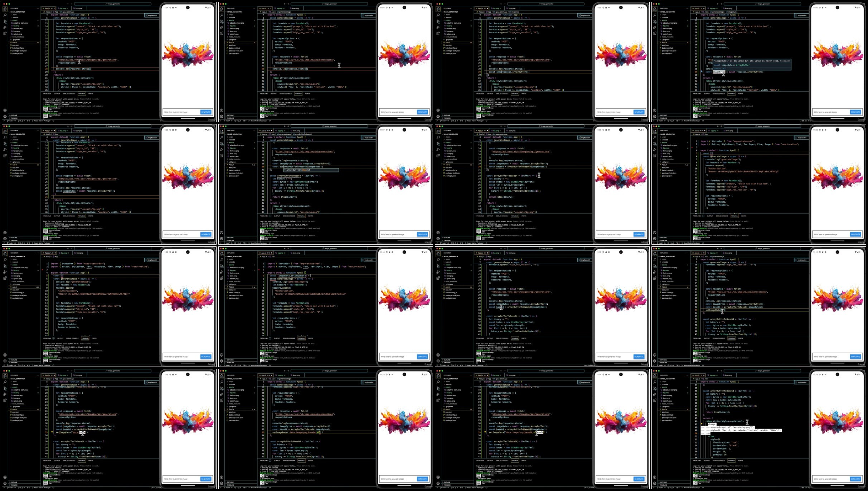Viewport: 868px width, 491px height.
Task: Open bg.png editor tab in 11:15 phone clock frame
Action: click(x=713, y=375)
